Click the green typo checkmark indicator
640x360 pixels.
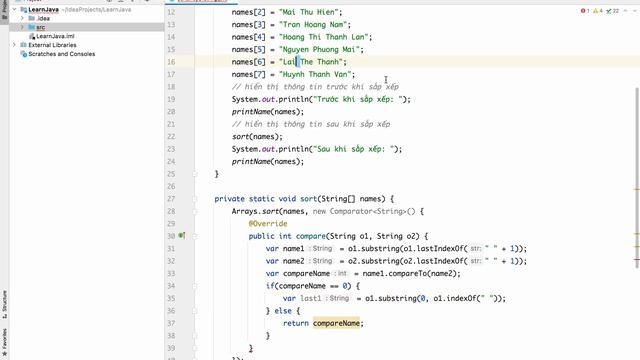coord(612,11)
